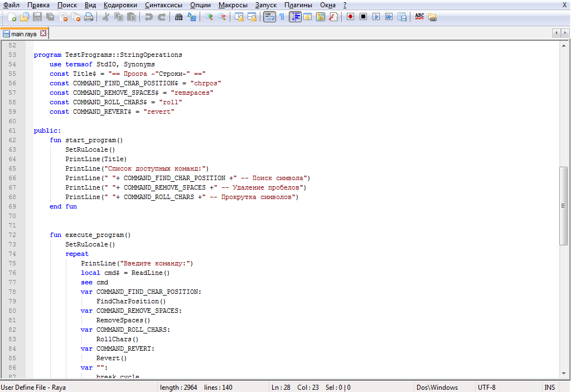Print the document with printer icon

89,17
